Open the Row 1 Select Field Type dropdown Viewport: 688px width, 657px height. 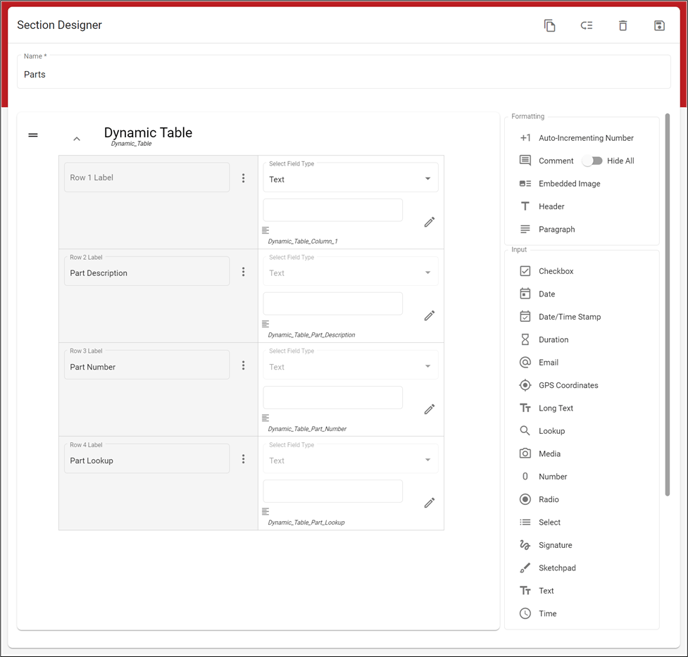[351, 178]
